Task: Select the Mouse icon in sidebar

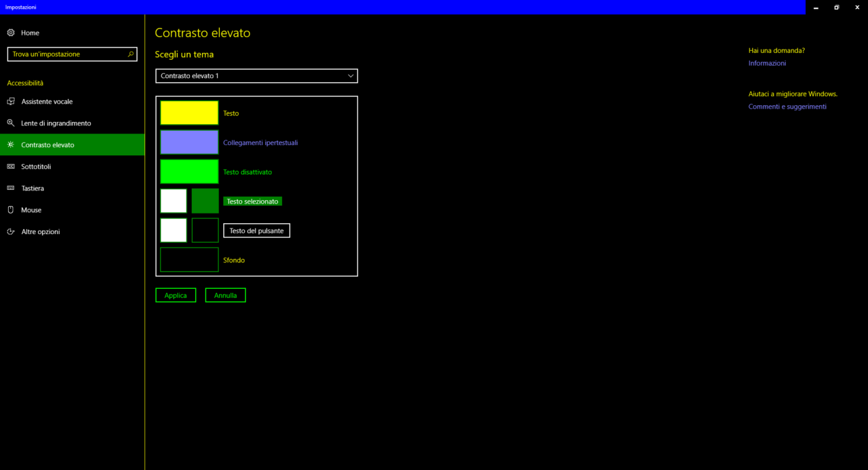Action: click(x=11, y=210)
